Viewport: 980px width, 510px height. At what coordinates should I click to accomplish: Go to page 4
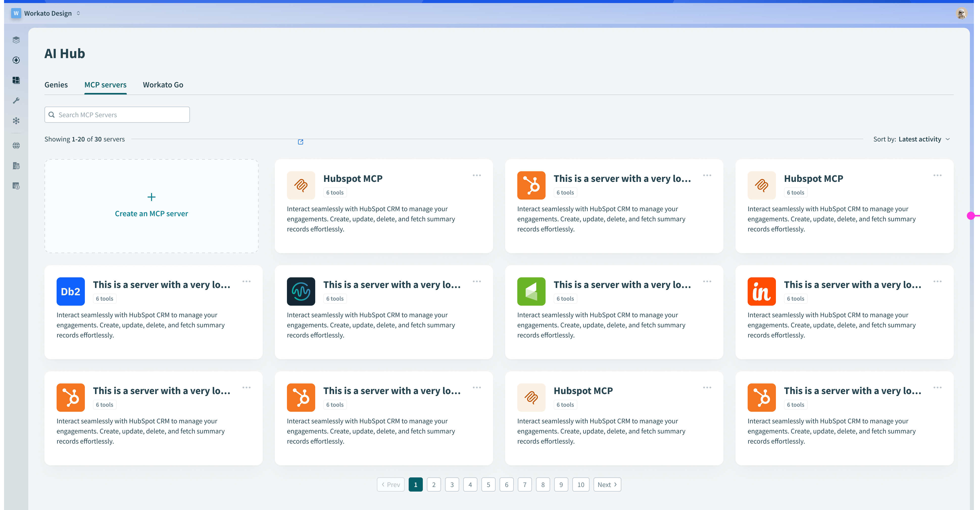coord(470,484)
